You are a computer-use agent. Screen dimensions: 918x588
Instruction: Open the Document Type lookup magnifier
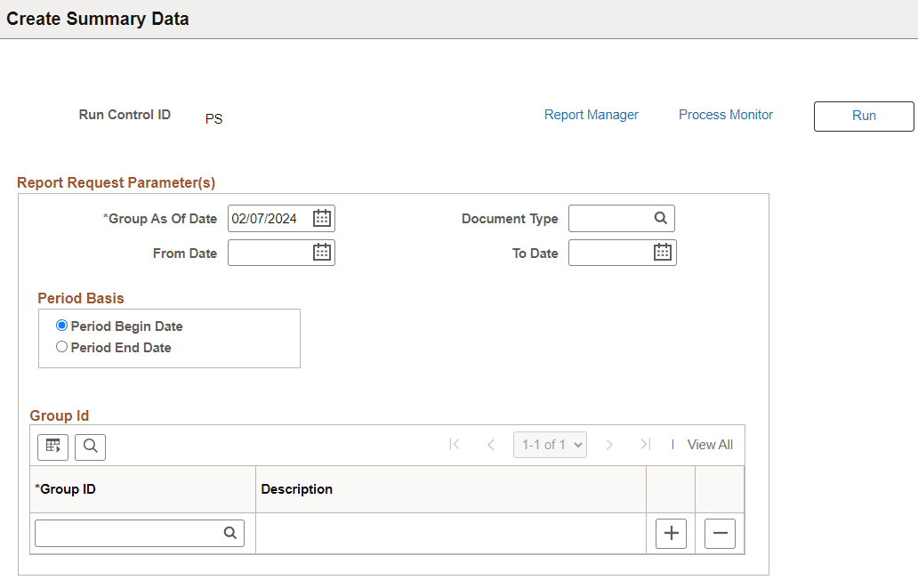[x=662, y=218]
